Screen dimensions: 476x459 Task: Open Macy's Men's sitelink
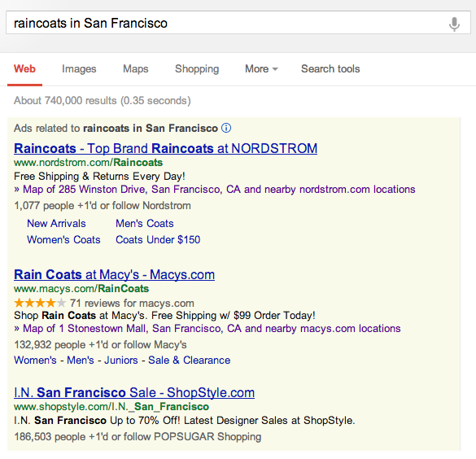click(x=81, y=360)
